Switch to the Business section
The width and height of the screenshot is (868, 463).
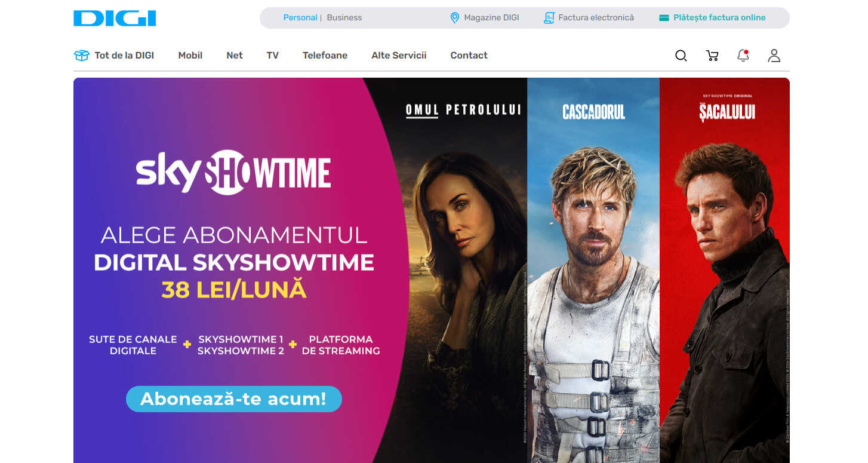click(344, 18)
